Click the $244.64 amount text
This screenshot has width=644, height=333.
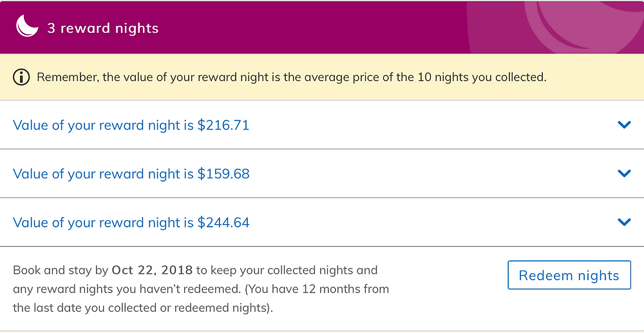point(223,222)
